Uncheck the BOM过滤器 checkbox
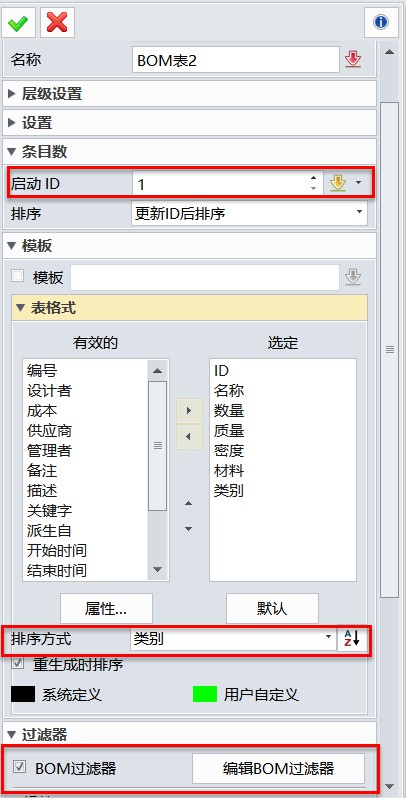 pyautogui.click(x=19, y=767)
